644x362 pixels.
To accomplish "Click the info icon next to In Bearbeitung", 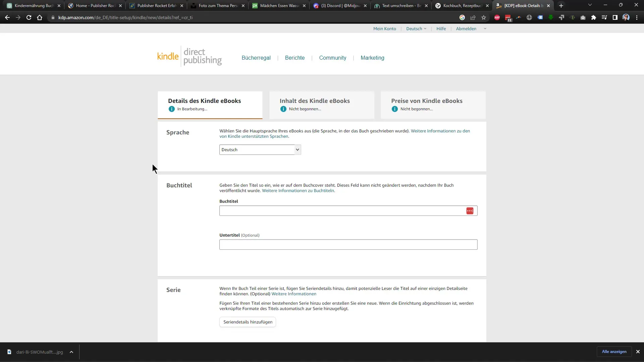I will [x=172, y=109].
